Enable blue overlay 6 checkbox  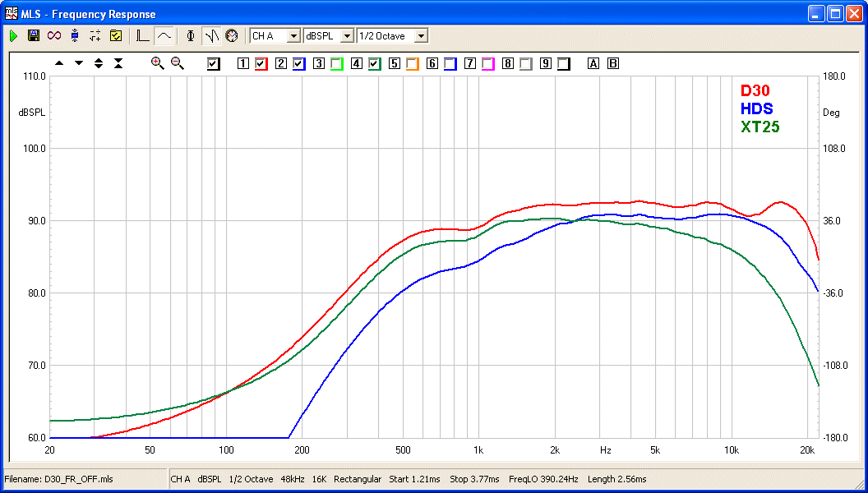pos(450,64)
